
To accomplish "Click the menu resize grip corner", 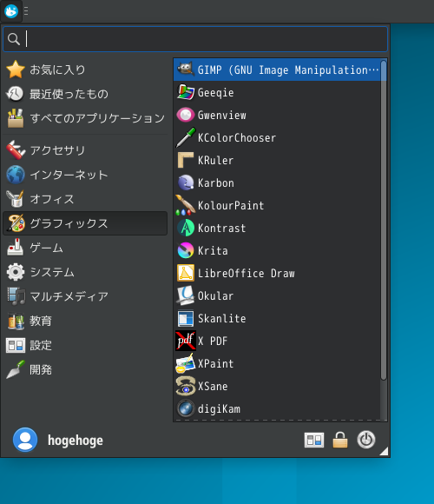I will point(384,451).
